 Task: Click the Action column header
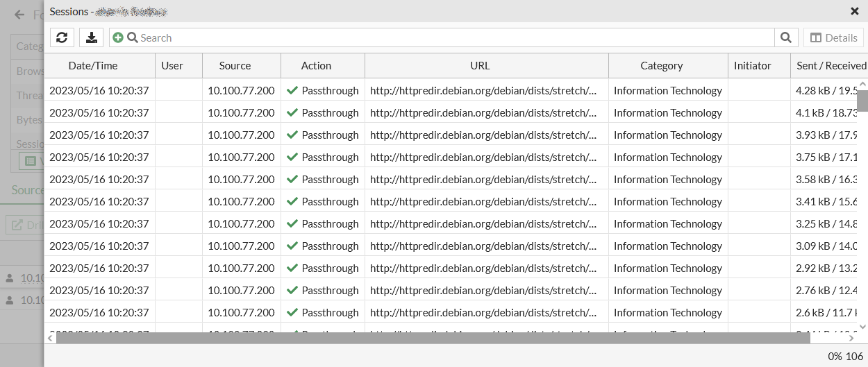click(316, 66)
